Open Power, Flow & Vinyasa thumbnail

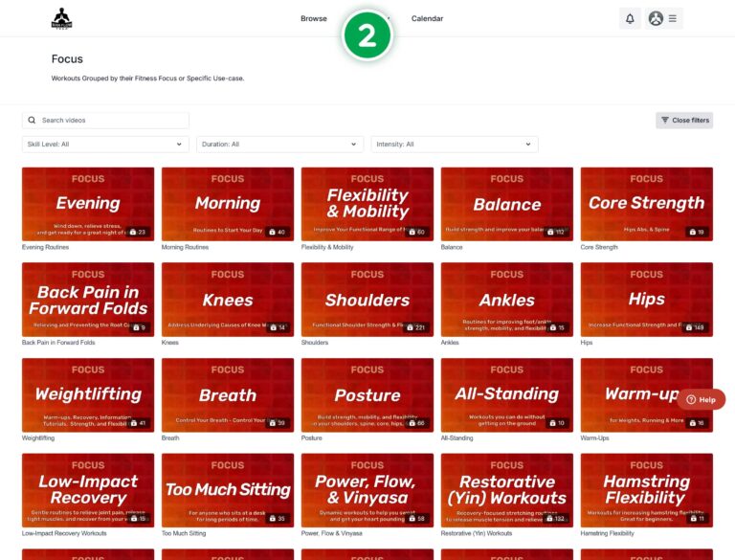coord(367,490)
